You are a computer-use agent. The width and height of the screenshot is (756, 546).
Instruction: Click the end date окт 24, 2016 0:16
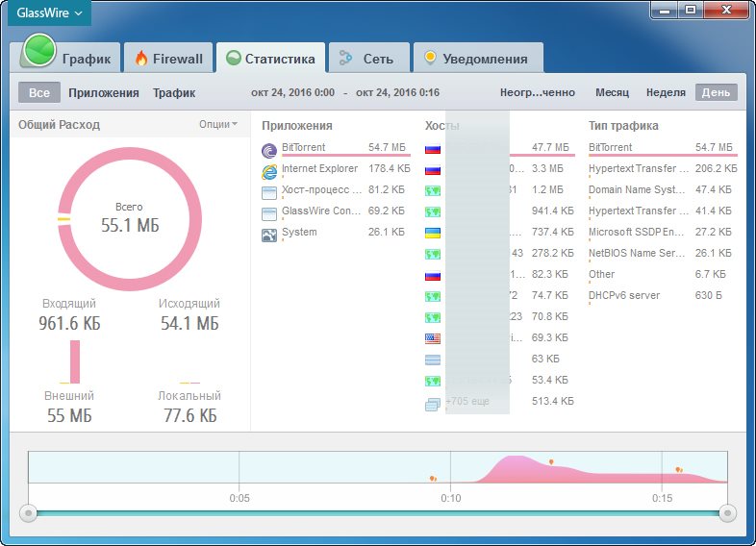[398, 92]
